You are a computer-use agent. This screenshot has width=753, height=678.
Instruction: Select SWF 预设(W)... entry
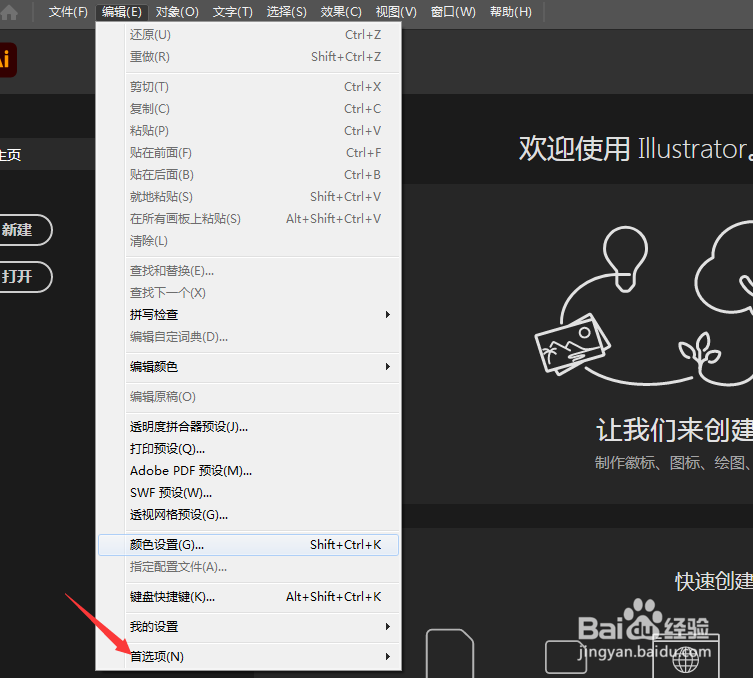[x=248, y=493]
